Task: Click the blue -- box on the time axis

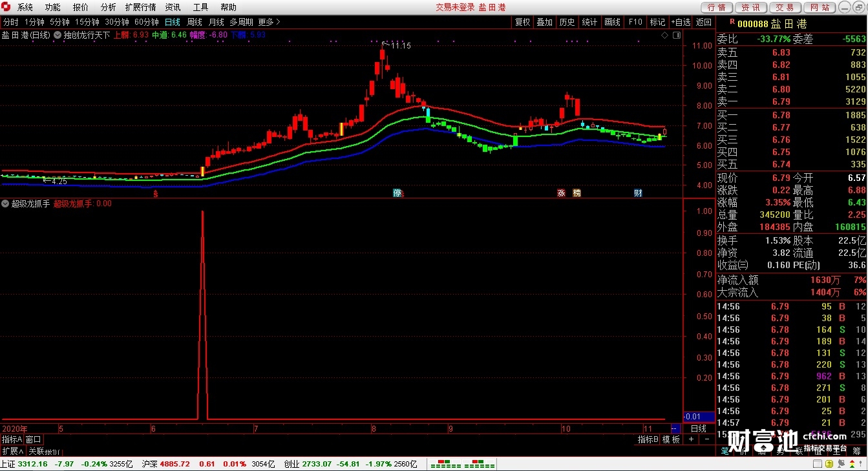Action: pos(675,428)
